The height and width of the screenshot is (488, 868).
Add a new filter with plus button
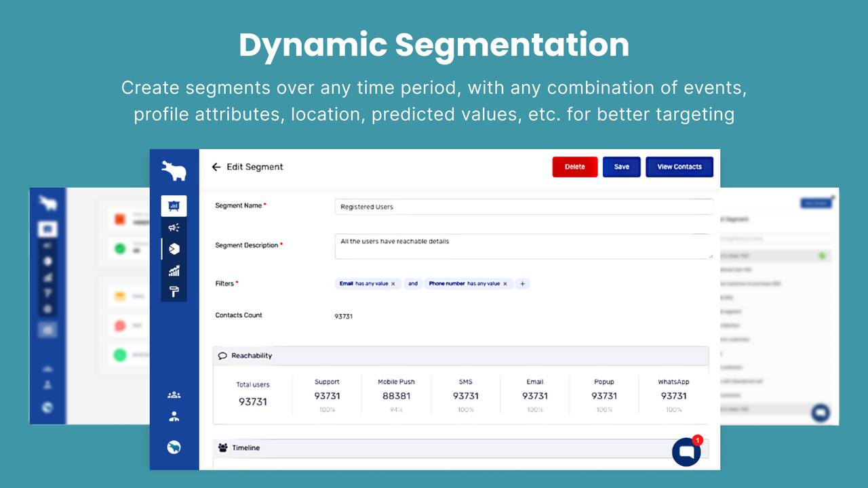(522, 284)
